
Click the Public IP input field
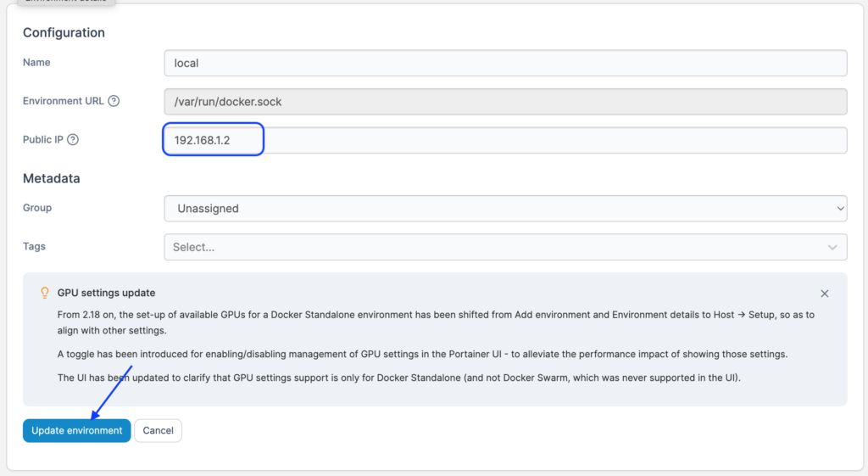[x=505, y=140]
